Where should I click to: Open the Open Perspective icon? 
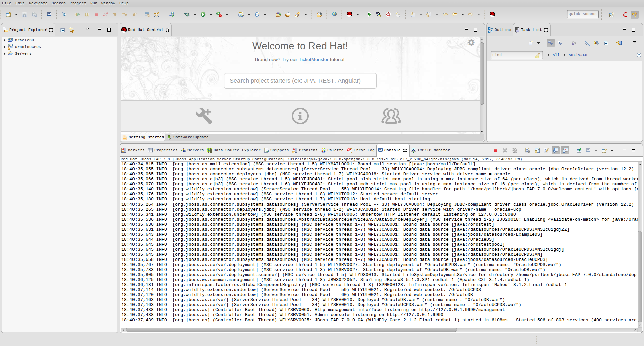click(612, 14)
